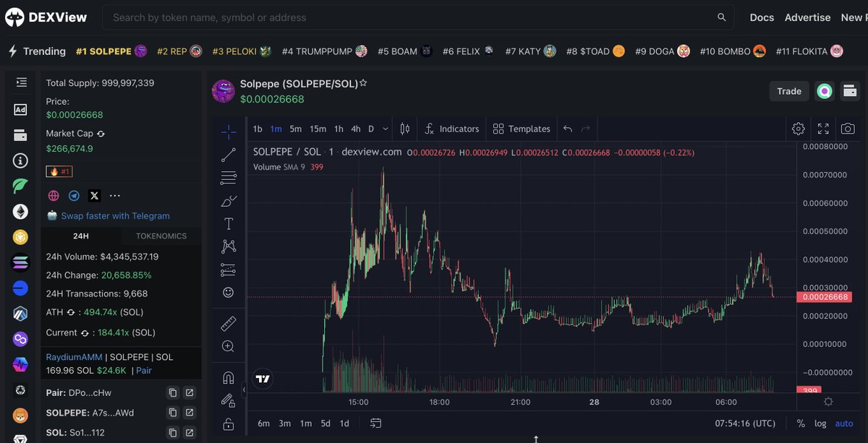This screenshot has width=868, height=443.
Task: Open the wallet icon next to Trade
Action: [x=850, y=91]
